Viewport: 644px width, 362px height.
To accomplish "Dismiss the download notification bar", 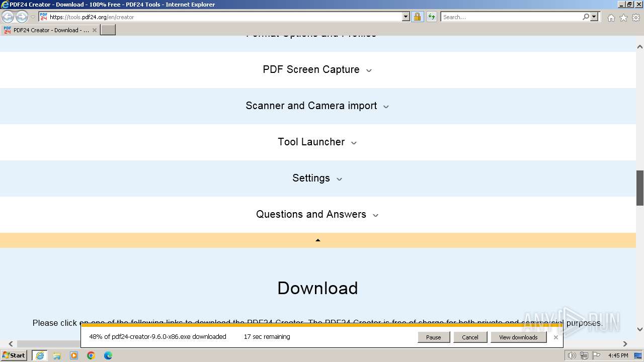I will click(556, 337).
